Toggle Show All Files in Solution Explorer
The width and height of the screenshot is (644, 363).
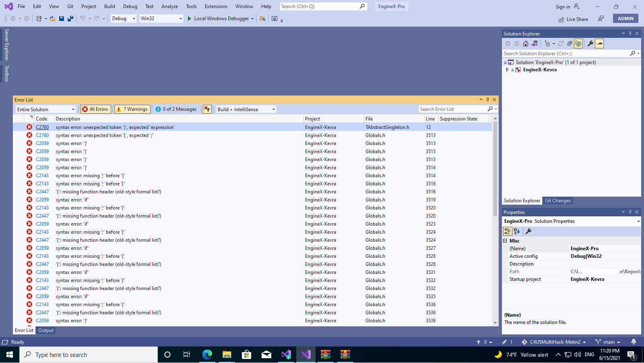click(x=578, y=44)
